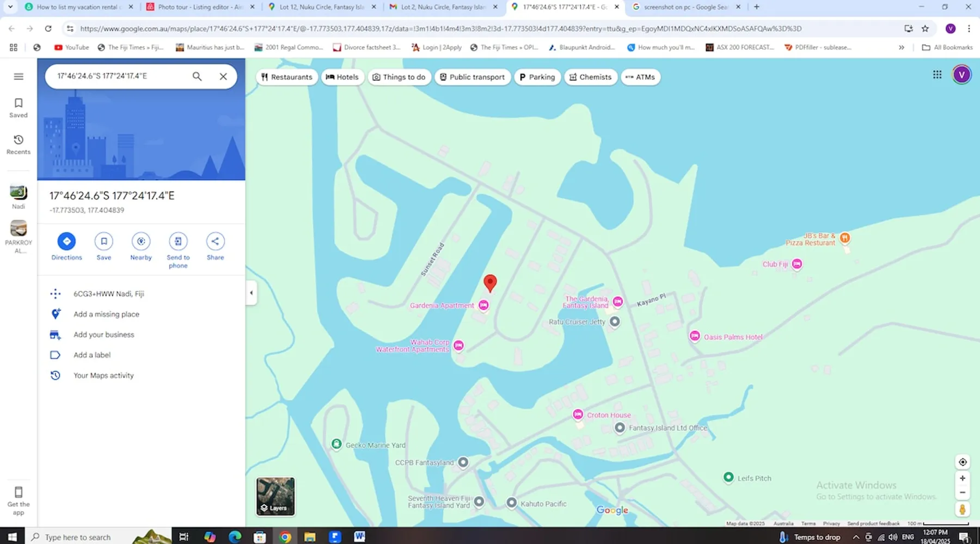
Task: Search Nearby places icon
Action: (x=141, y=242)
